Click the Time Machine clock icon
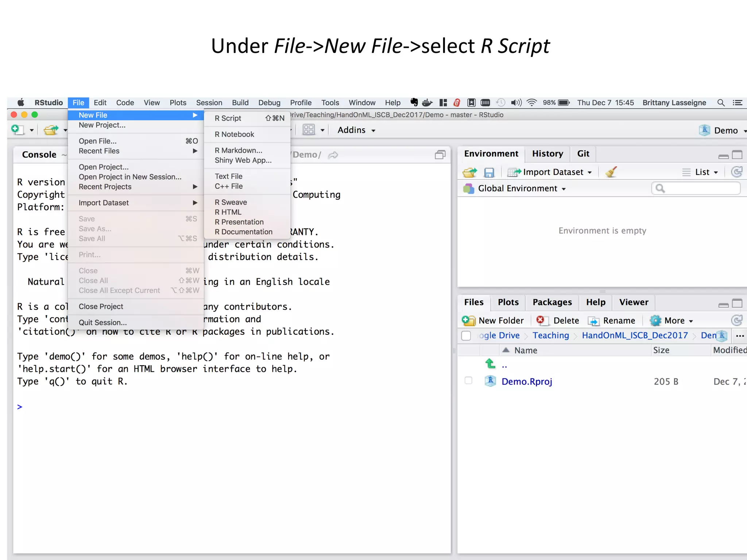 click(x=501, y=103)
